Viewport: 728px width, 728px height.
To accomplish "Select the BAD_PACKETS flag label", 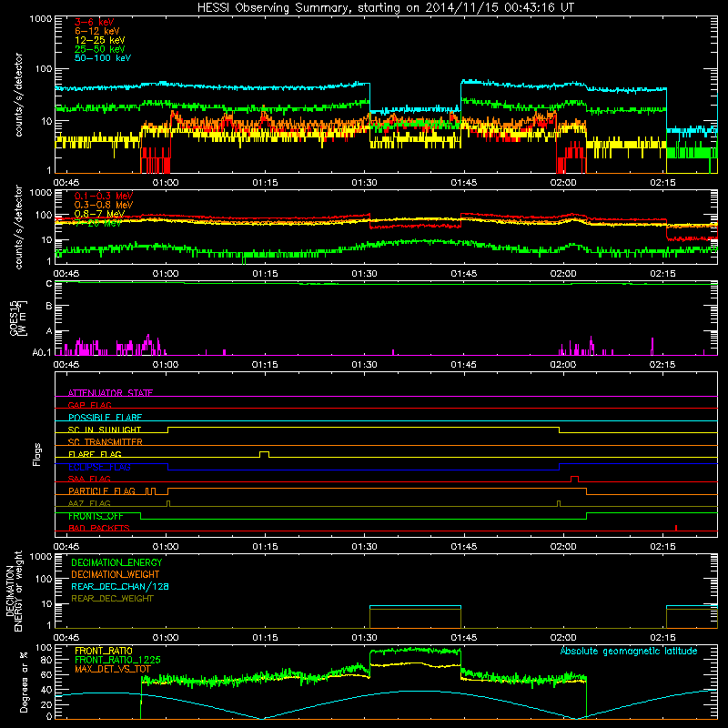I will tap(99, 528).
